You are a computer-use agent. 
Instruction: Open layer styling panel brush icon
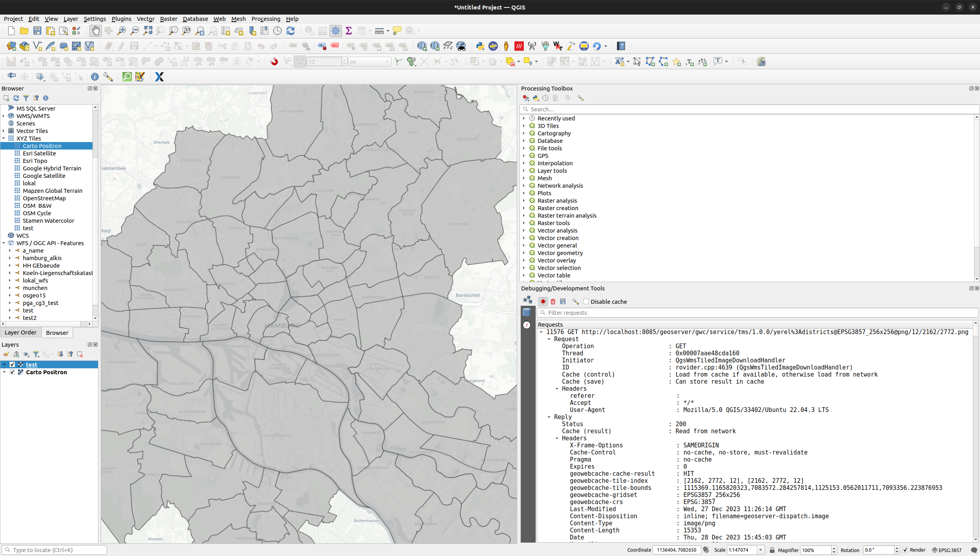click(x=6, y=354)
